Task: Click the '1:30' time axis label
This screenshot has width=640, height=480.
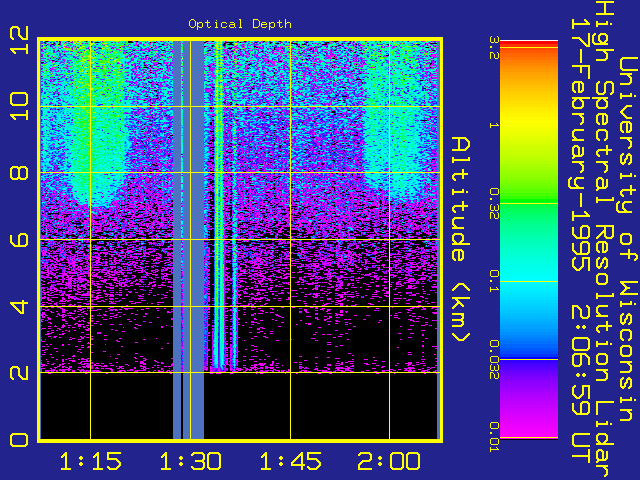Action: coord(190,462)
